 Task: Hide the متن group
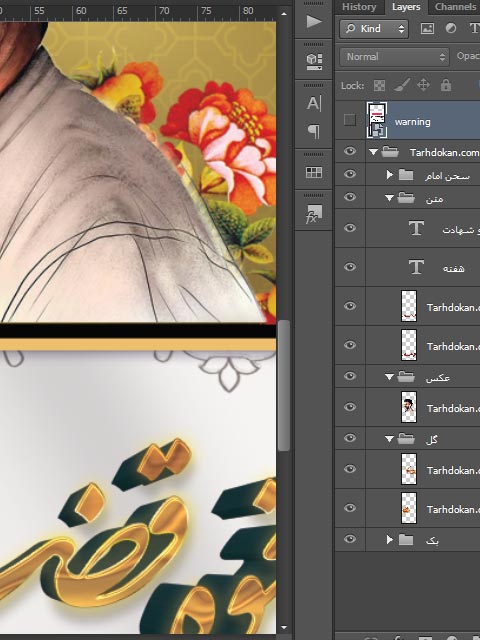[x=350, y=197]
